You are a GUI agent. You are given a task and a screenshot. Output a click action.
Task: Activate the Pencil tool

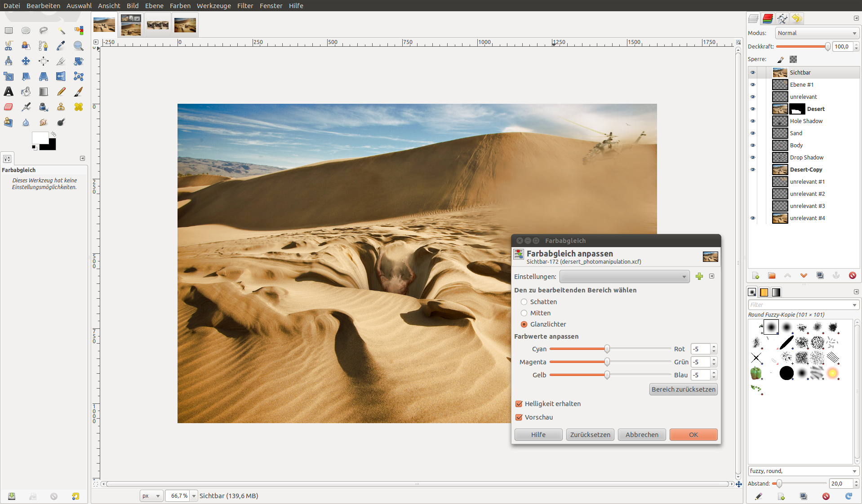coord(61,92)
